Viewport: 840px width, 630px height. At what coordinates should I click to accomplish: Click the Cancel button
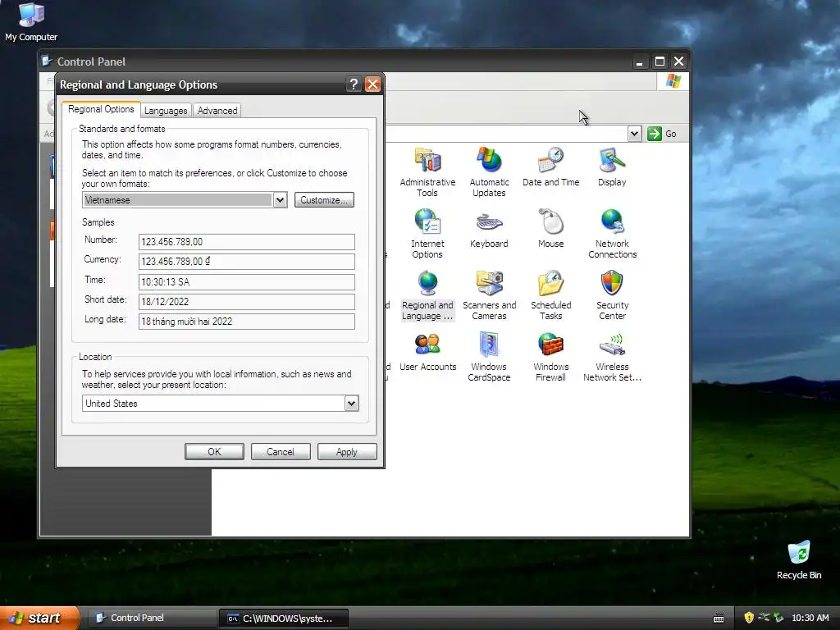pyautogui.click(x=281, y=452)
